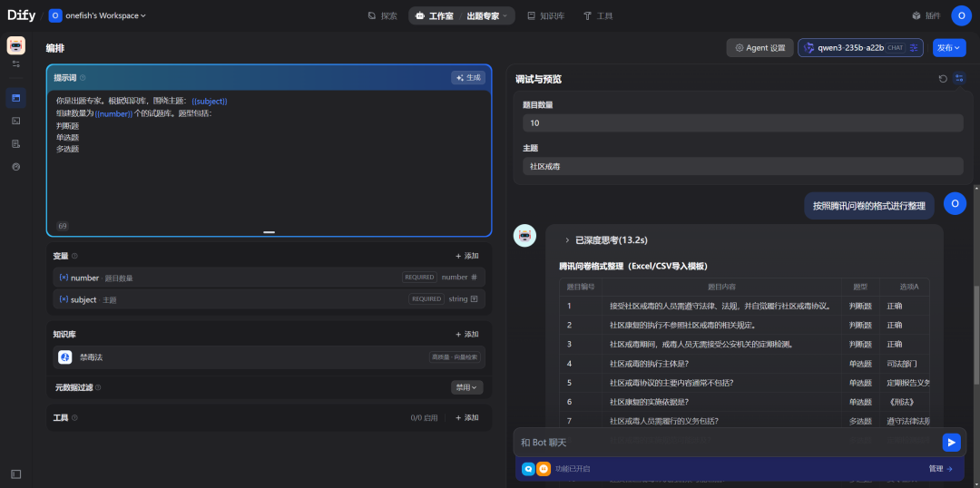Click the model parameter settings sliders icon
The width and height of the screenshot is (980, 488).
click(915, 48)
